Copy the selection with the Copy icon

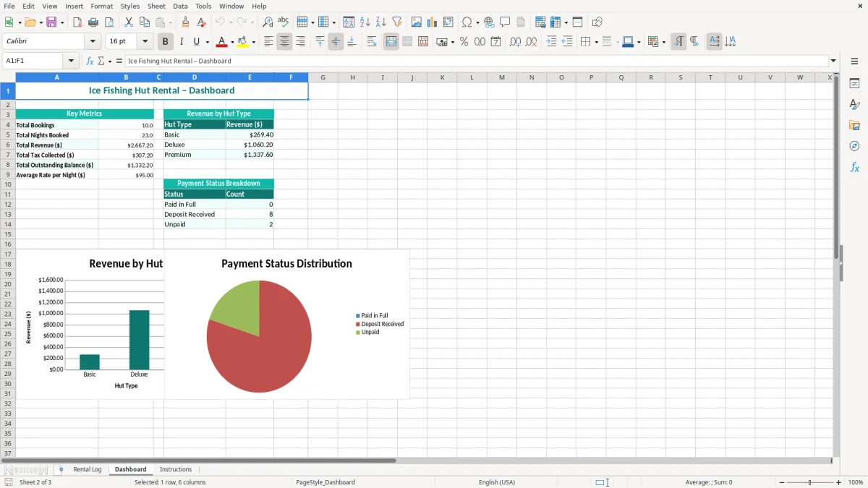(x=145, y=22)
